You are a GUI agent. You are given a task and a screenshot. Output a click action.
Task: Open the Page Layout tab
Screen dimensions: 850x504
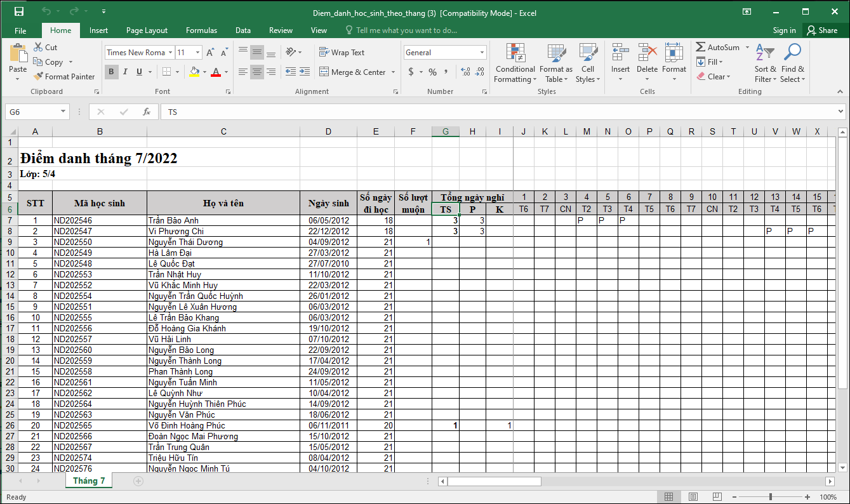[147, 30]
